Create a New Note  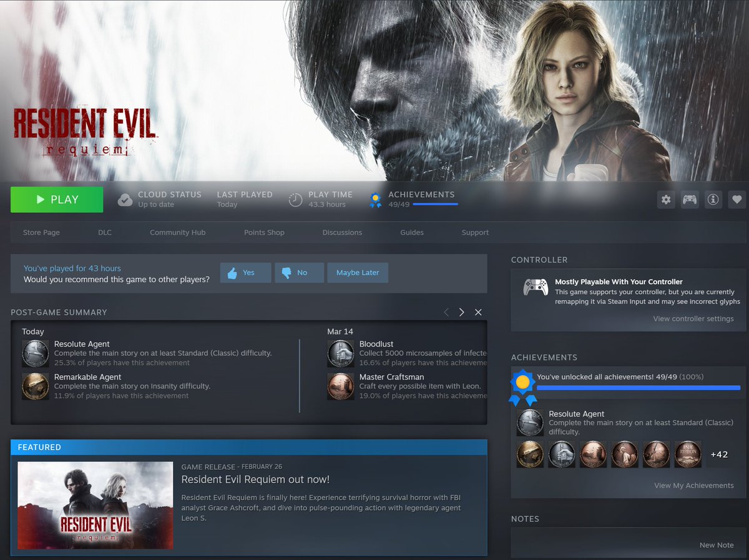point(717,545)
